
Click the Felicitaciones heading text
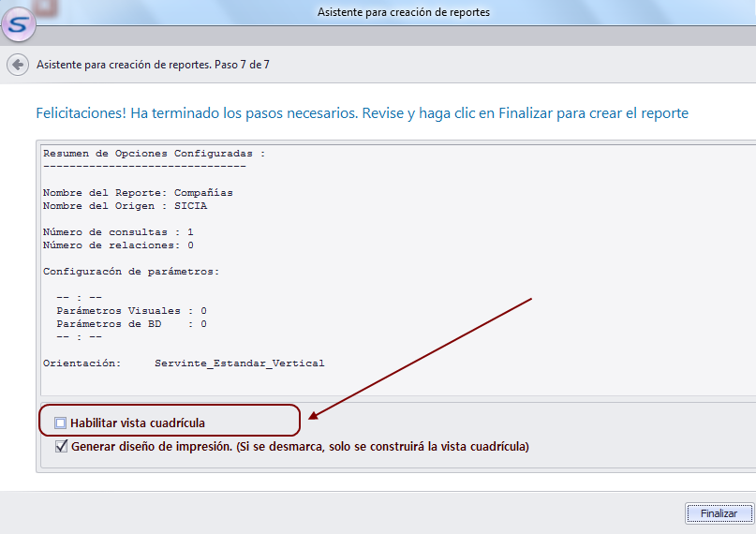[362, 113]
